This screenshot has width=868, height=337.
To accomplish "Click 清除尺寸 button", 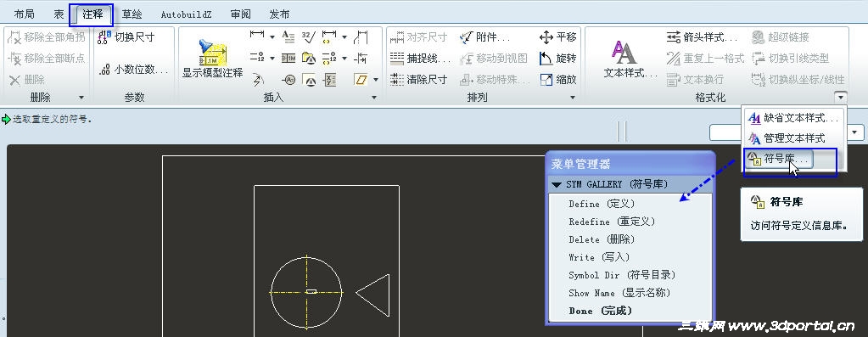I will pyautogui.click(x=418, y=79).
